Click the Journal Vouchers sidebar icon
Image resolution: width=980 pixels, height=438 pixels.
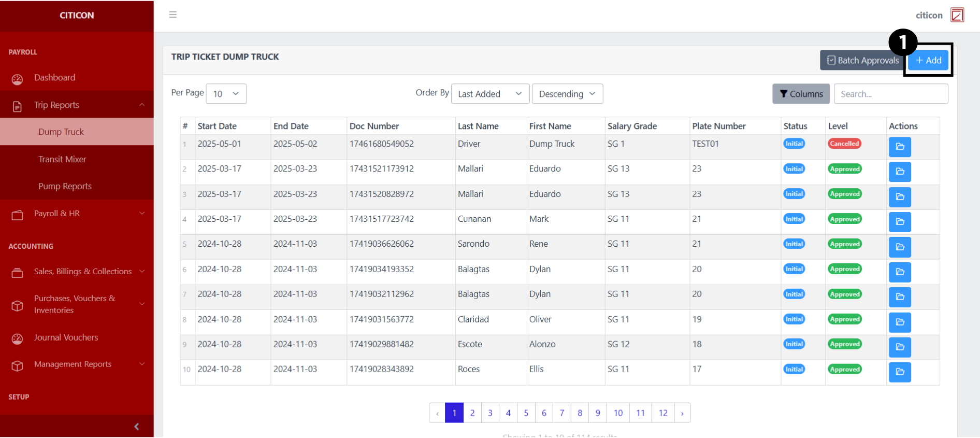[18, 338]
